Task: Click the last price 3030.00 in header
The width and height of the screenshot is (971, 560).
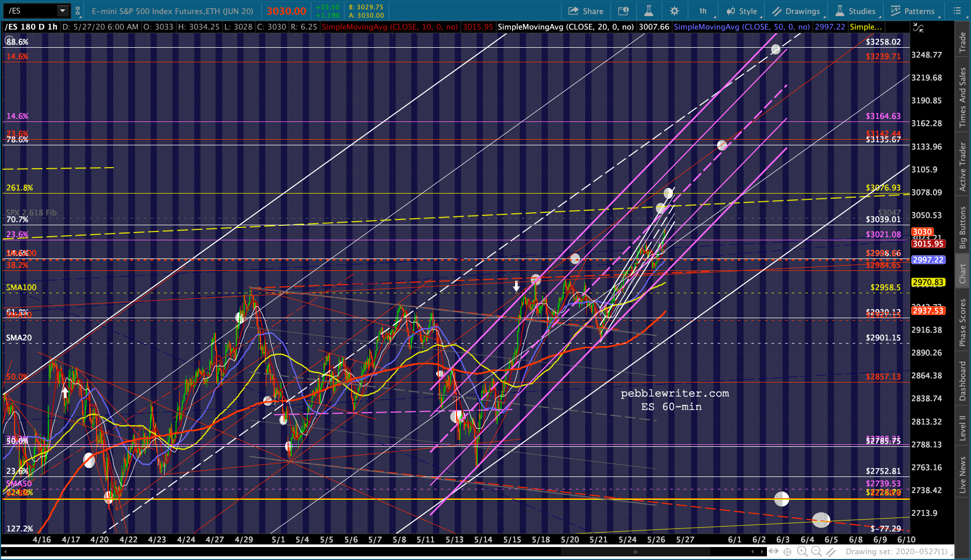Action: tap(287, 11)
